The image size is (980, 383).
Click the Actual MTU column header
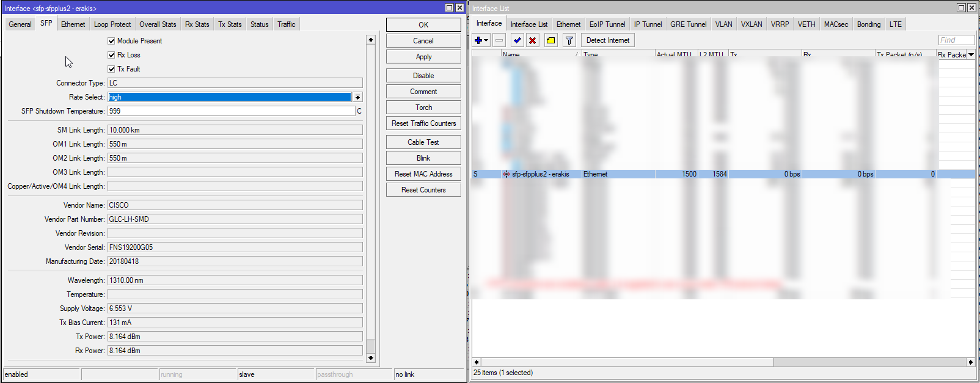[x=676, y=54]
